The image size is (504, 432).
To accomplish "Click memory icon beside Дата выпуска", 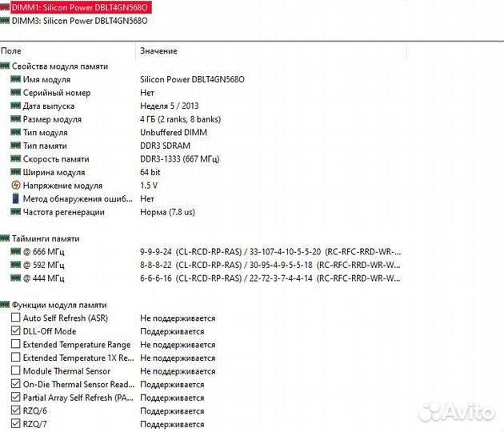I will (15, 106).
